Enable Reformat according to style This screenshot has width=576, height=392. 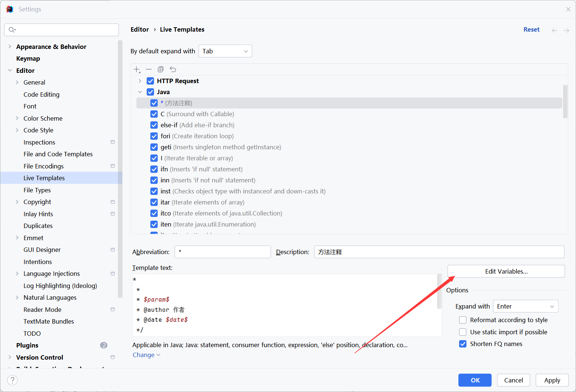pyautogui.click(x=463, y=320)
